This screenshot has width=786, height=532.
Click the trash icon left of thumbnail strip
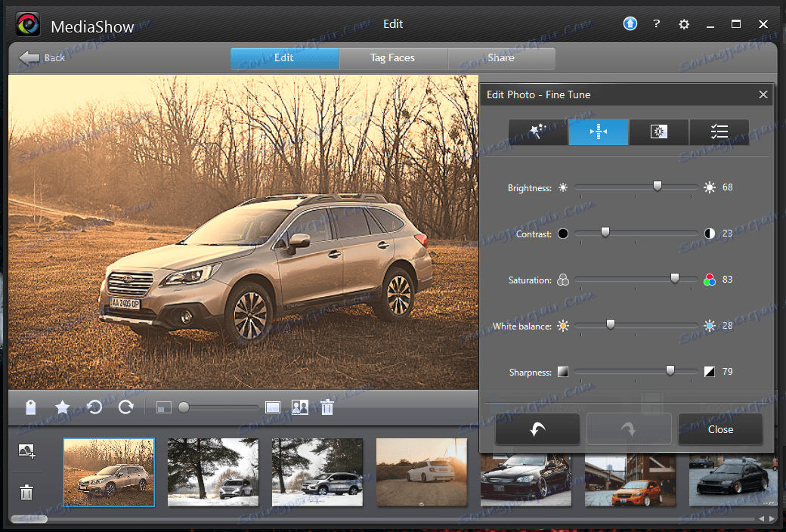pyautogui.click(x=26, y=493)
